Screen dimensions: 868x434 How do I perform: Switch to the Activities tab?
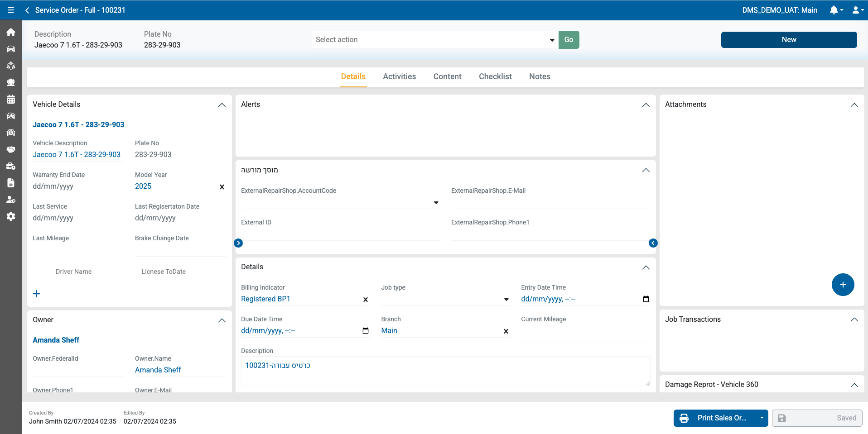pyautogui.click(x=400, y=76)
